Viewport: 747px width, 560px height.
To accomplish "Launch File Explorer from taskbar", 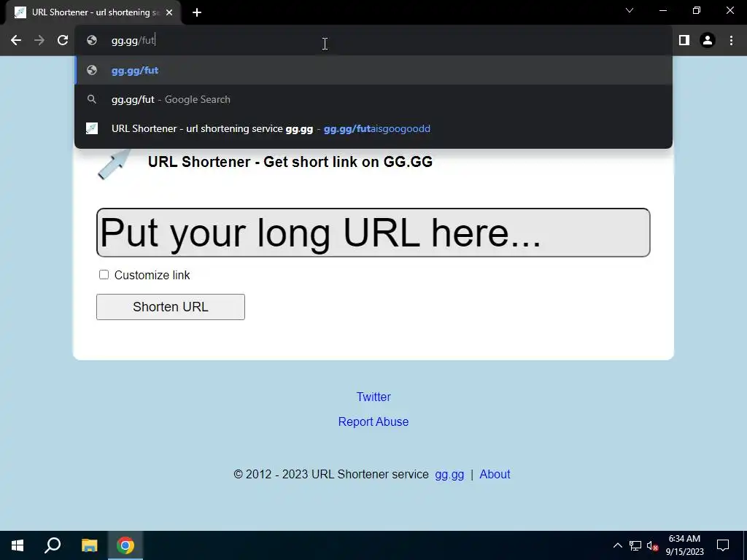I will coord(89,545).
